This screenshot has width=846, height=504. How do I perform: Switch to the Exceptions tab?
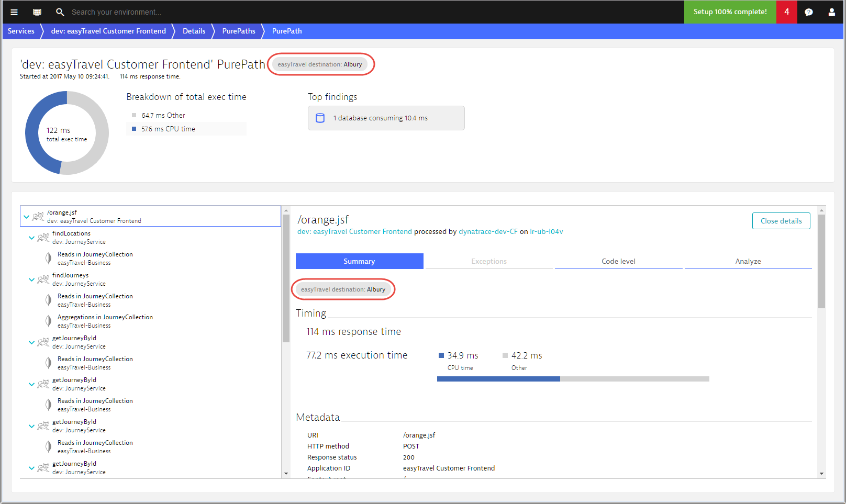click(488, 261)
